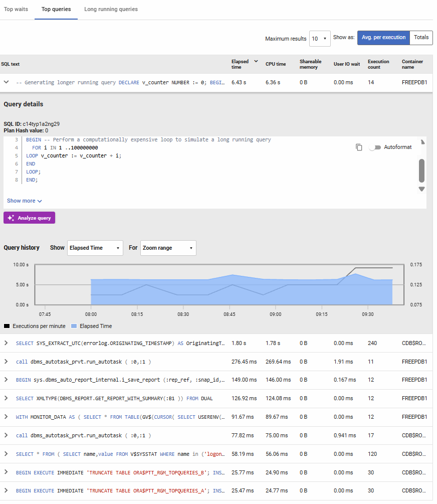437x504 pixels.
Task: Switch to the Top waits tab
Action: point(16,10)
